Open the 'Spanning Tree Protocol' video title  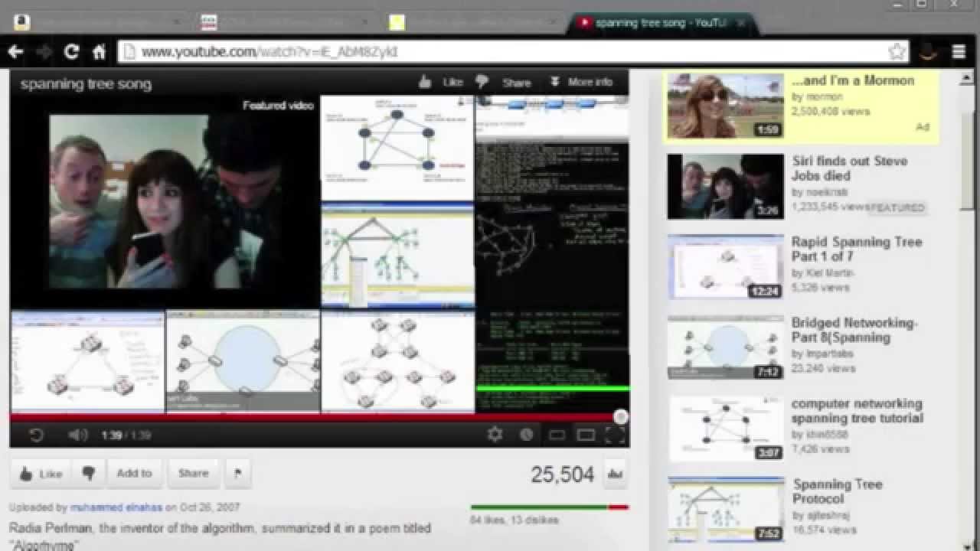[838, 491]
